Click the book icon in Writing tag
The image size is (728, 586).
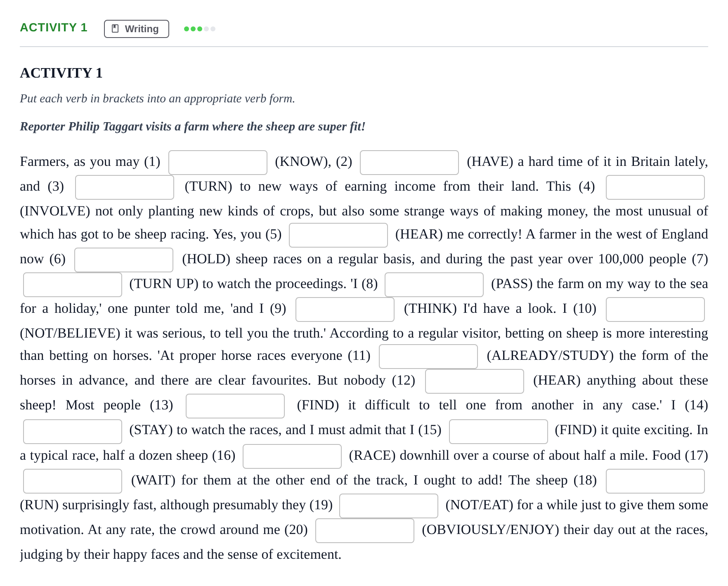coord(116,29)
